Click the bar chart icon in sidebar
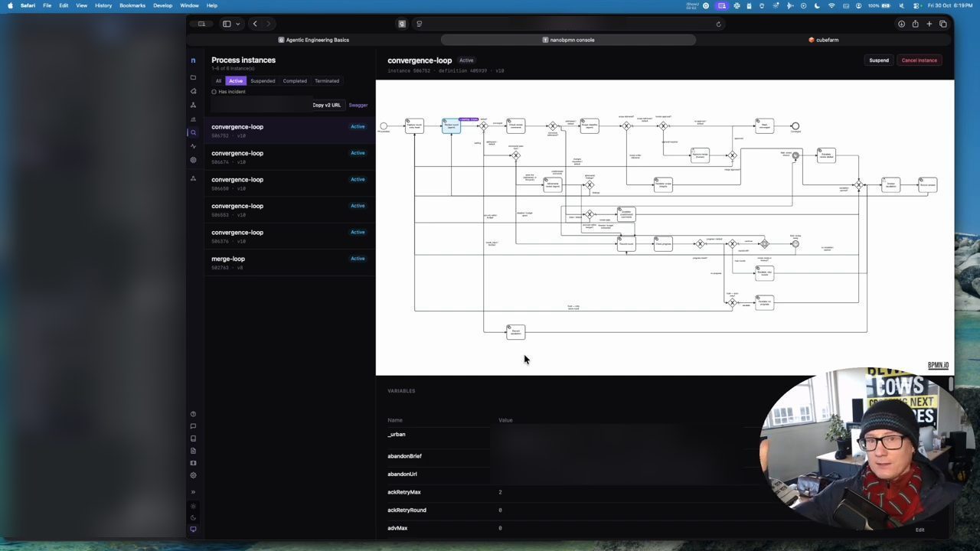The width and height of the screenshot is (980, 551). pyautogui.click(x=193, y=119)
